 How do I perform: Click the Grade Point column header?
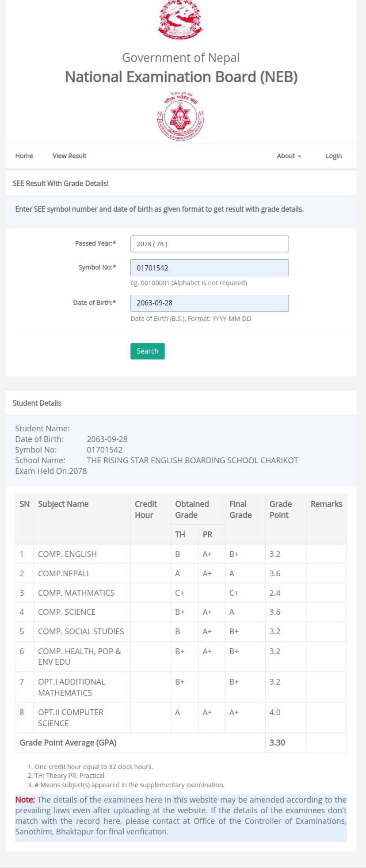click(x=281, y=510)
